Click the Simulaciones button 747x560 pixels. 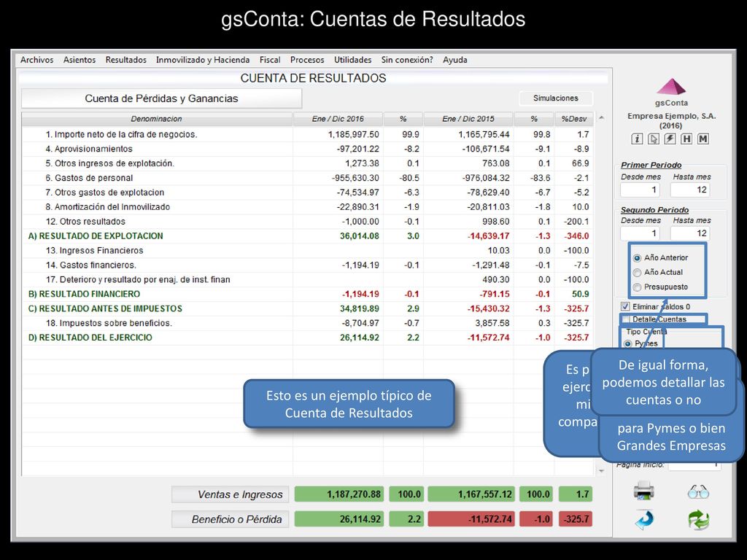pyautogui.click(x=555, y=98)
